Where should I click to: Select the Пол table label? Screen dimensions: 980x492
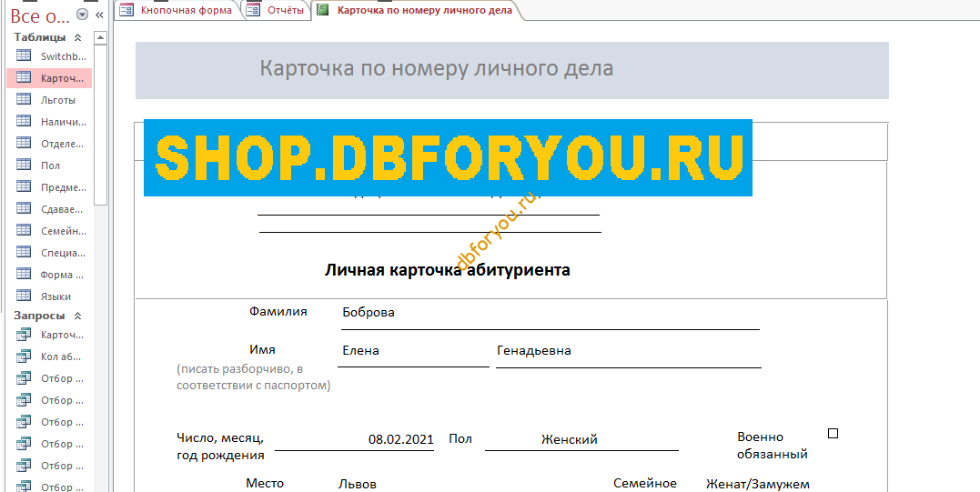[50, 166]
